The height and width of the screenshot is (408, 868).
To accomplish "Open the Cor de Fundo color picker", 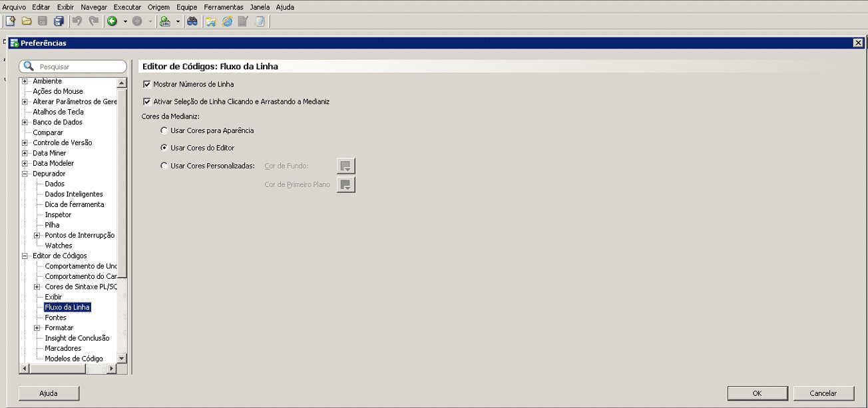I will [x=345, y=166].
